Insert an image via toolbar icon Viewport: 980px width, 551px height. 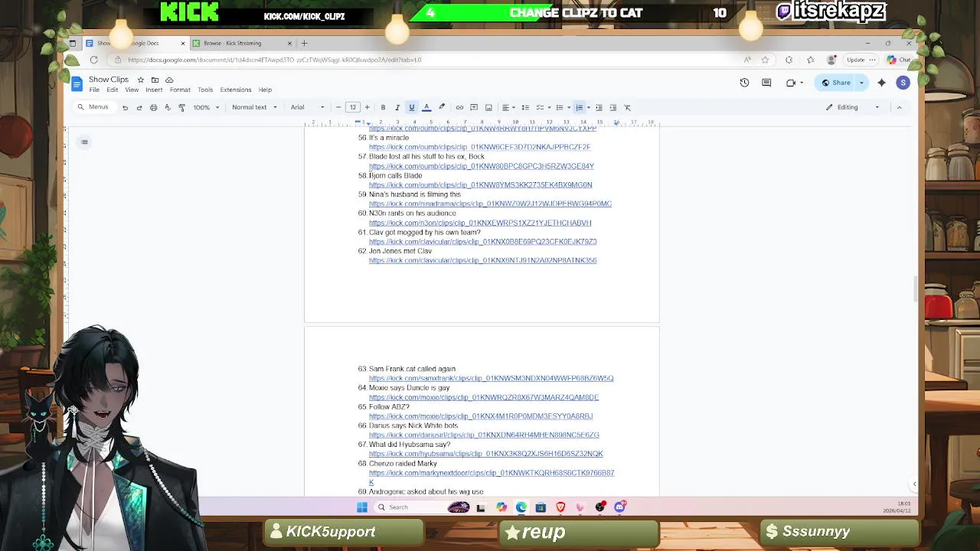point(488,107)
